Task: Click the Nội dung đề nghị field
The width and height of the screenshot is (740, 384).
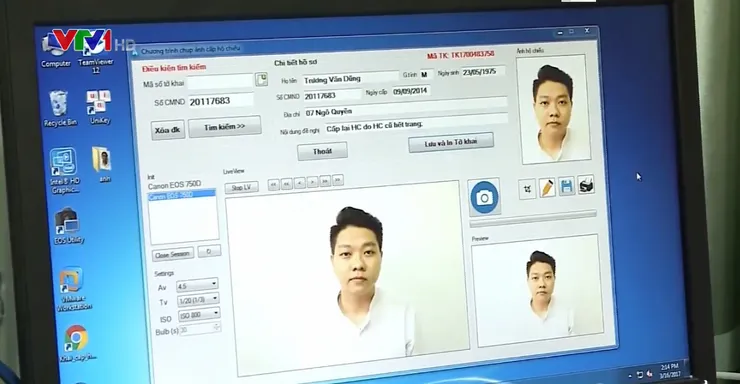Action: pyautogui.click(x=416, y=125)
